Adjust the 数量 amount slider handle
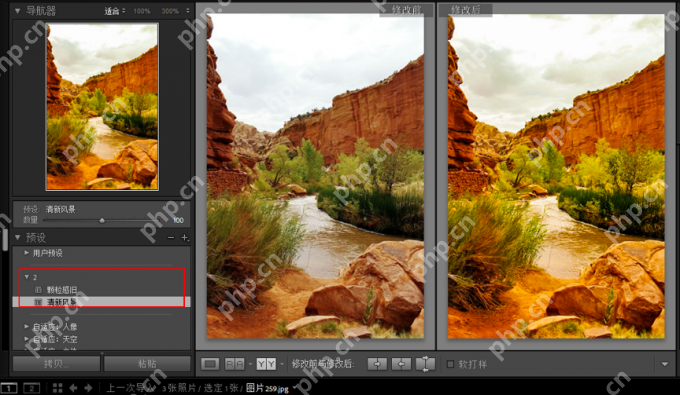 point(102,220)
